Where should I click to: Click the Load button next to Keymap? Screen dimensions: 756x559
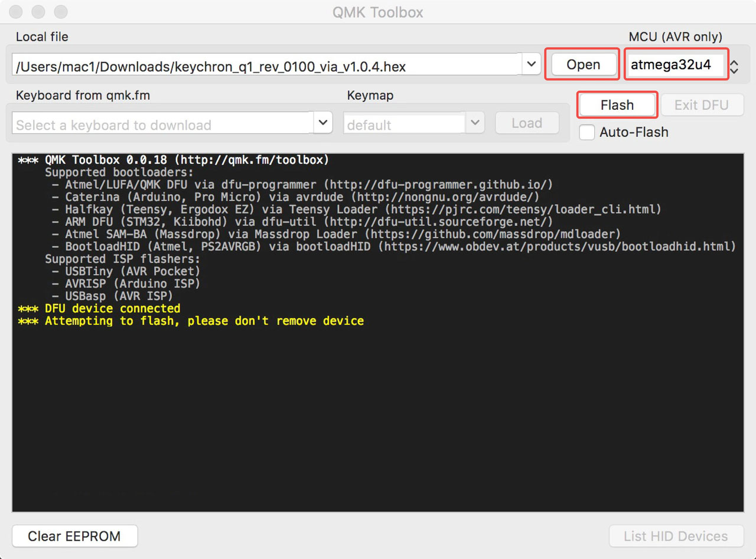[x=526, y=123]
